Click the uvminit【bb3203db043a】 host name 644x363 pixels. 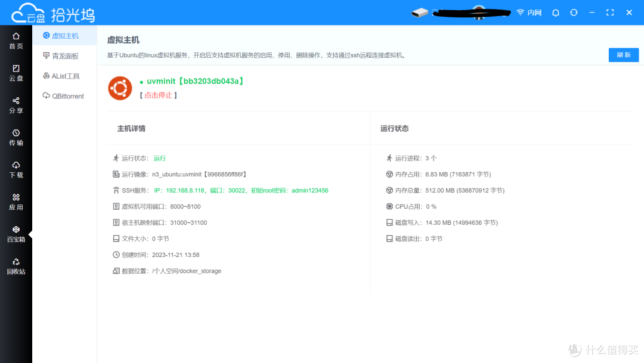pyautogui.click(x=195, y=81)
